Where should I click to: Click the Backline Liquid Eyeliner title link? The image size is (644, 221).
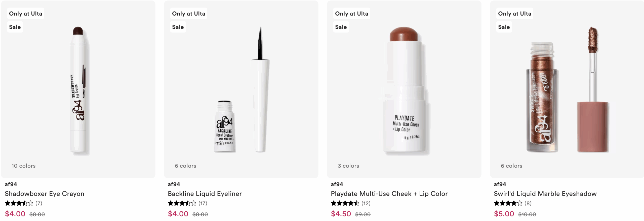click(x=205, y=194)
